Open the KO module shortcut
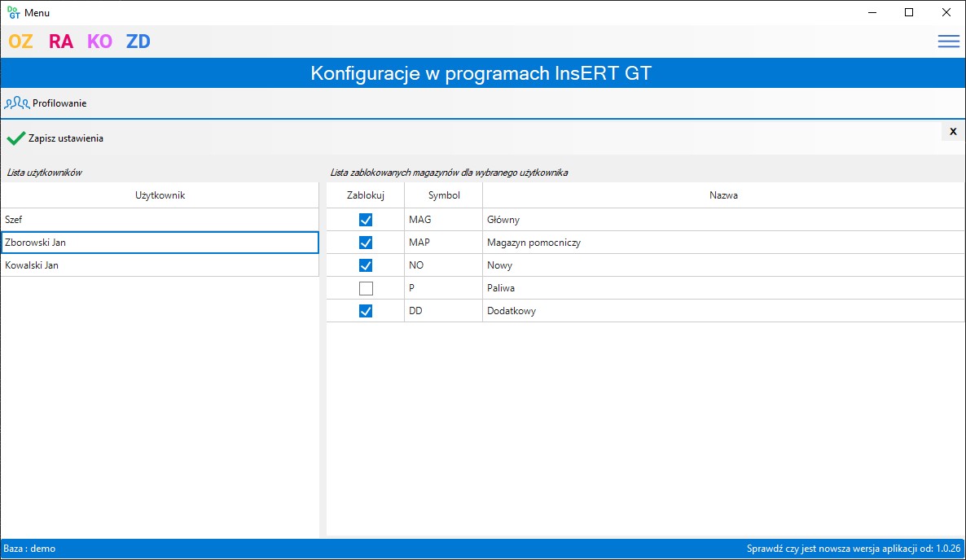 coord(100,42)
